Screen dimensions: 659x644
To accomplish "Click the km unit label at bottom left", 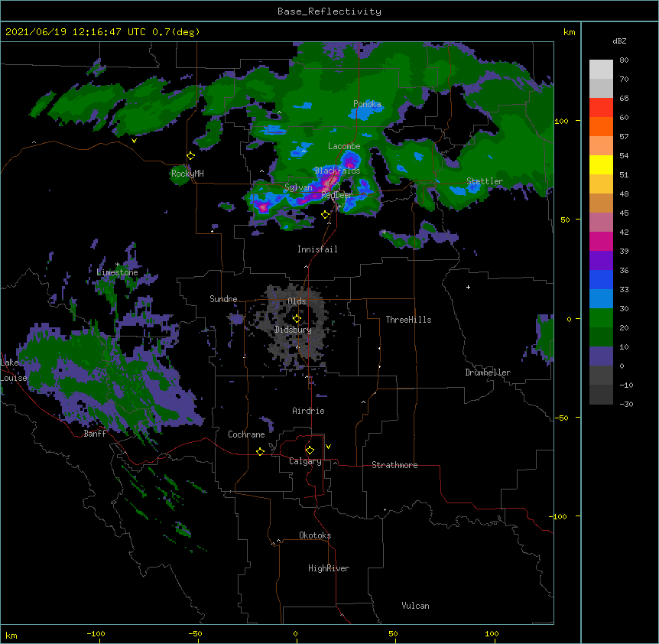I will (x=11, y=635).
